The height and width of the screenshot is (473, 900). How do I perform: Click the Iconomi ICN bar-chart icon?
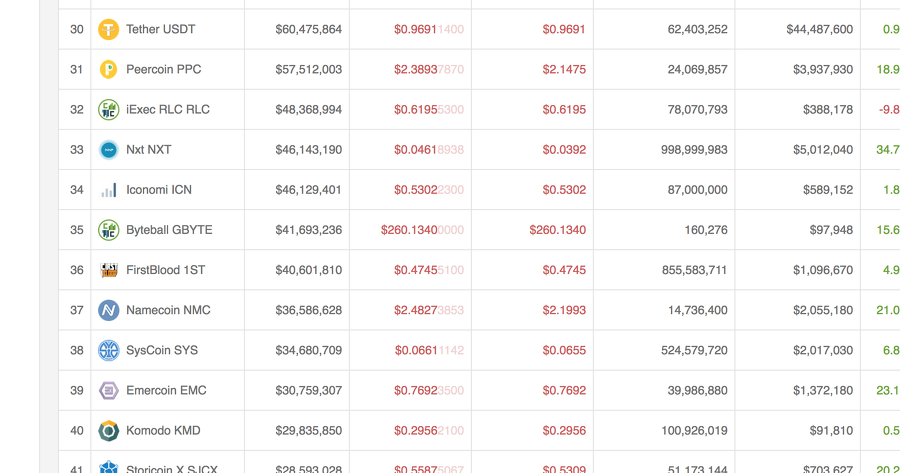point(108,190)
